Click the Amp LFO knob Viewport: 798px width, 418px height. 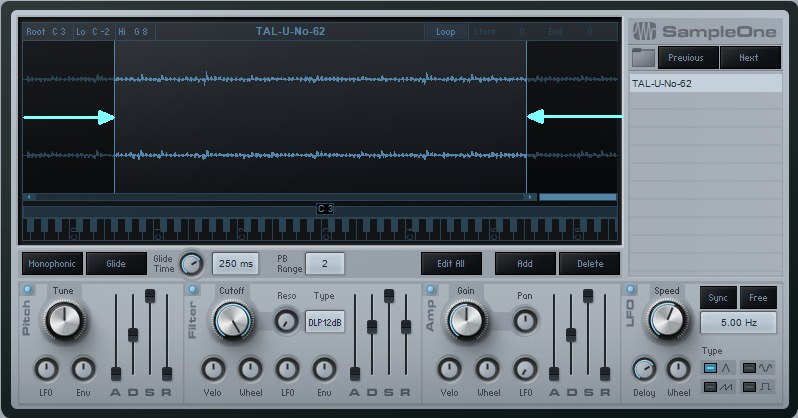[525, 369]
